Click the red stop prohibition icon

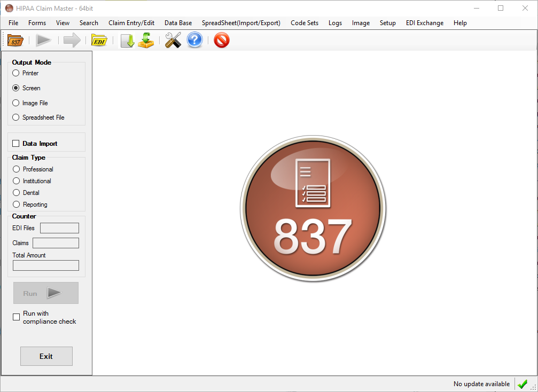pos(222,41)
